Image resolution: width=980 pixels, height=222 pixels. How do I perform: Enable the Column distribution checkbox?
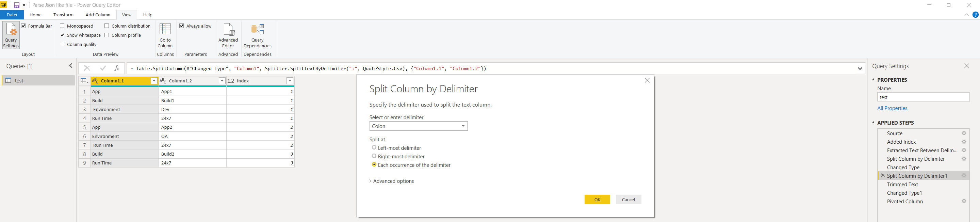107,26
